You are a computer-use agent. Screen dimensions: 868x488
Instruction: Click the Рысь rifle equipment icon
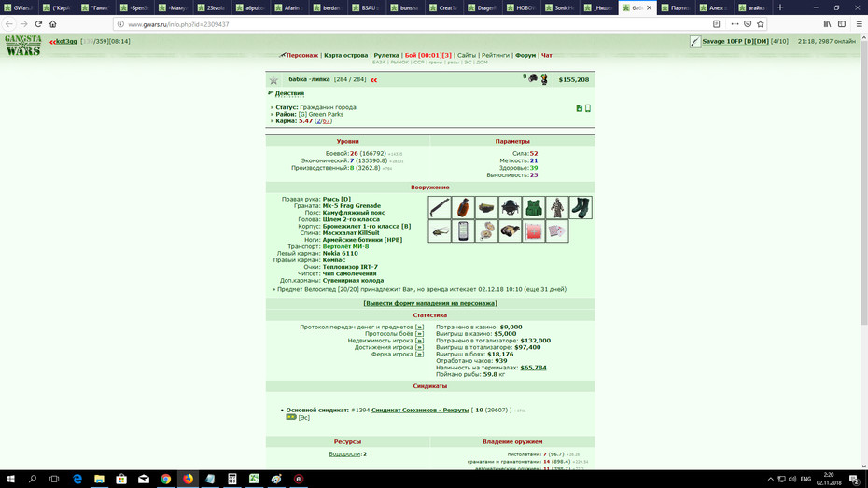[x=440, y=207]
